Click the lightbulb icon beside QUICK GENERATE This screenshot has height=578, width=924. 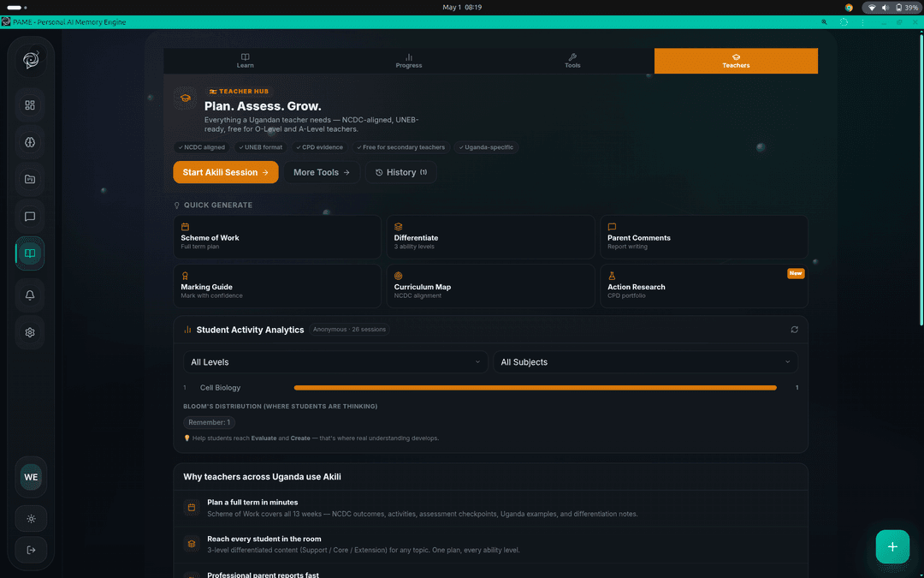pos(177,206)
